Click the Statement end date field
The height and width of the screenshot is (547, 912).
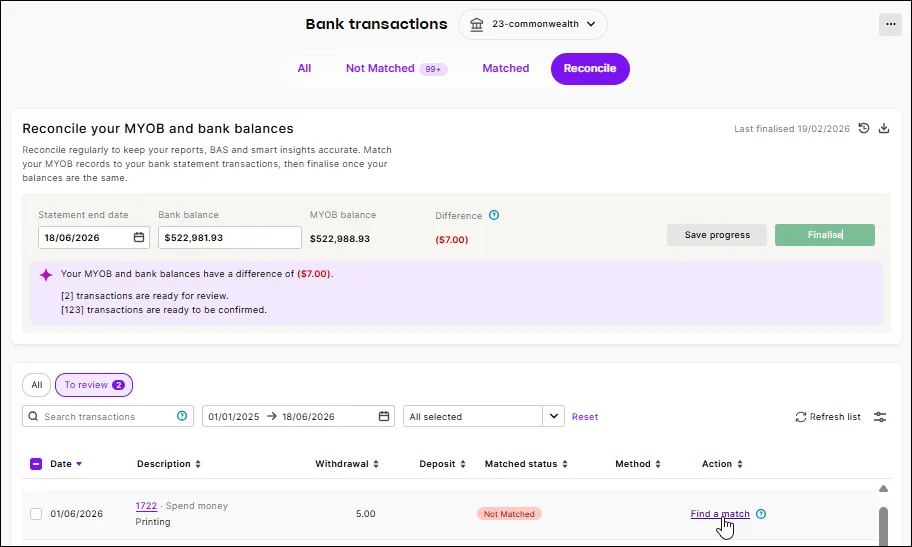click(94, 237)
